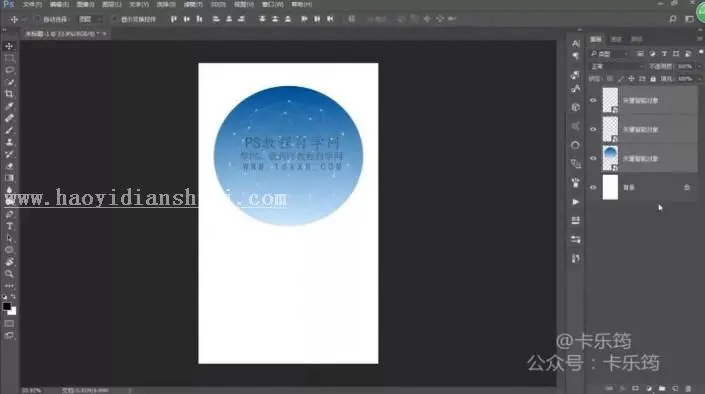Open the Character panel icon
The width and height of the screenshot is (705, 394).
(576, 43)
